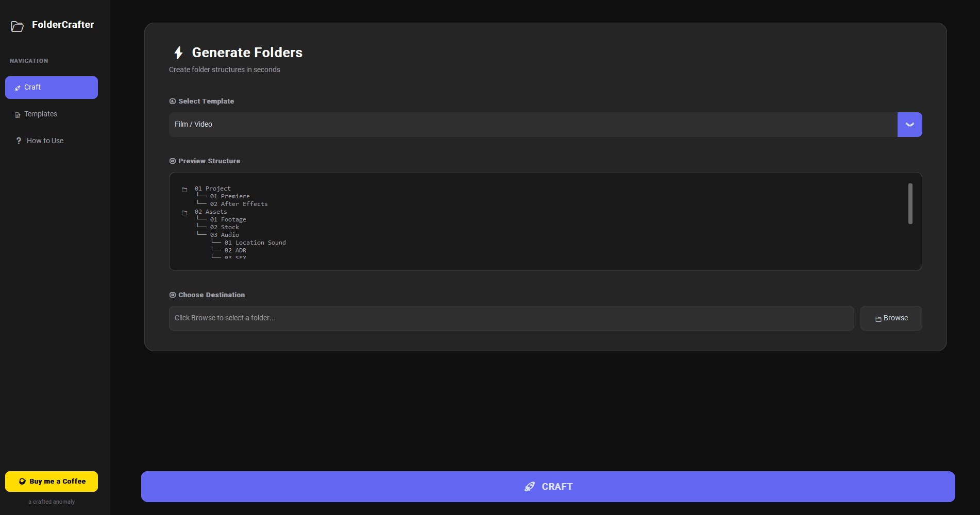The height and width of the screenshot is (515, 980).
Task: Click the folder icon beside 02 Assets
Action: [184, 213]
